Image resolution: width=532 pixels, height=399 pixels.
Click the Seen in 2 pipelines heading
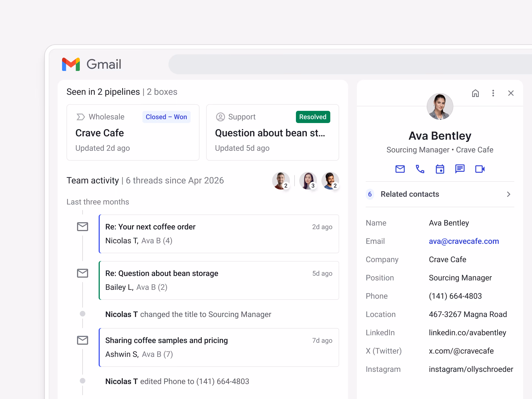pos(103,92)
